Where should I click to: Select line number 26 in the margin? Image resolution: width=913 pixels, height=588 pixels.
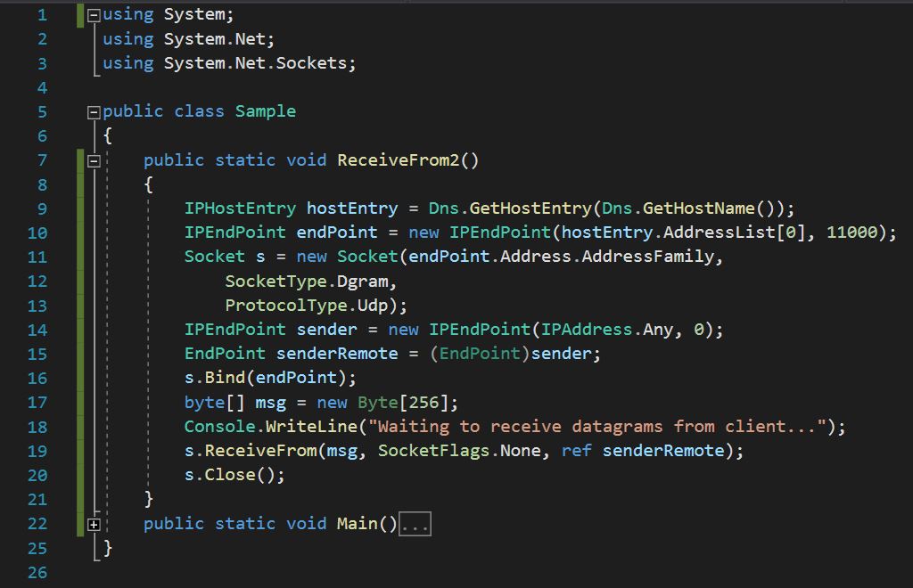point(37,572)
